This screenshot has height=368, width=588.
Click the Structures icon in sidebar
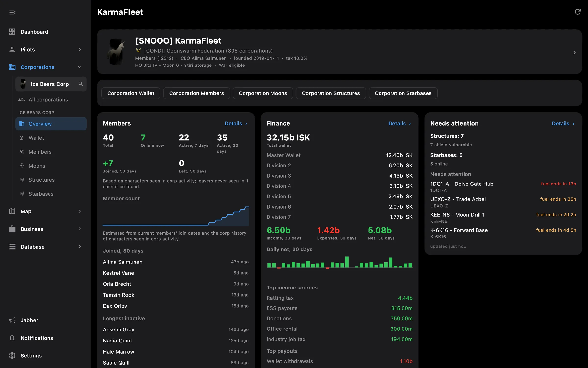coord(22,180)
